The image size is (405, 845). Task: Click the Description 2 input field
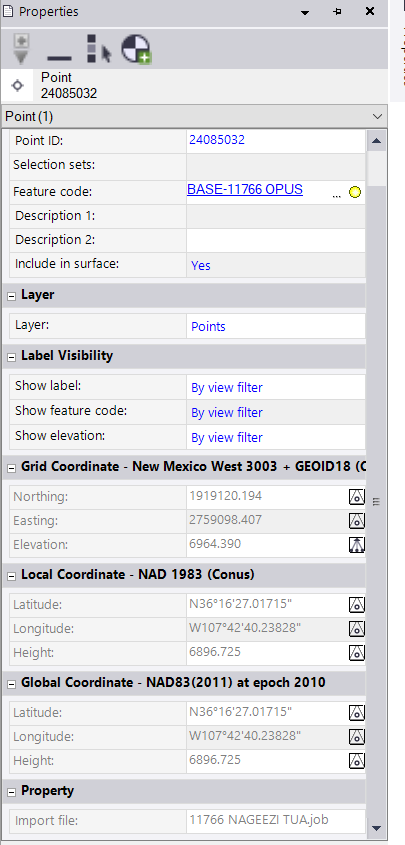click(x=276, y=240)
